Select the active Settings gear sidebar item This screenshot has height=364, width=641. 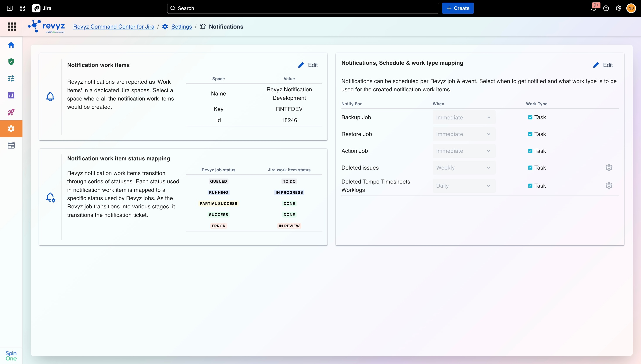click(11, 129)
